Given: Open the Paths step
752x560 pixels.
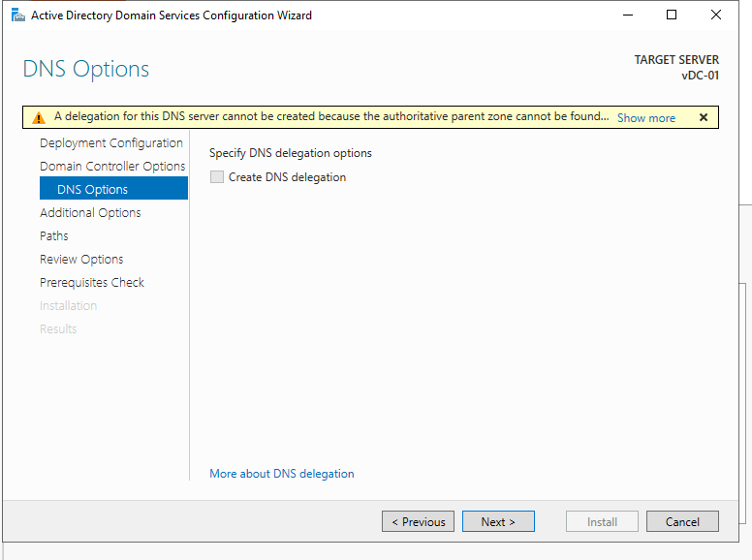Looking at the screenshot, I should coord(53,235).
